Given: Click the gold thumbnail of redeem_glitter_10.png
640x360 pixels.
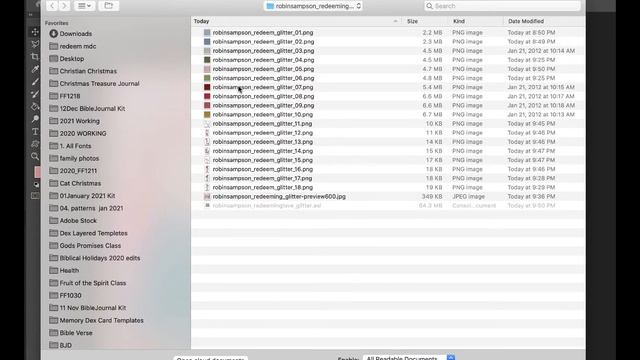Looking at the screenshot, I should click(x=207, y=114).
